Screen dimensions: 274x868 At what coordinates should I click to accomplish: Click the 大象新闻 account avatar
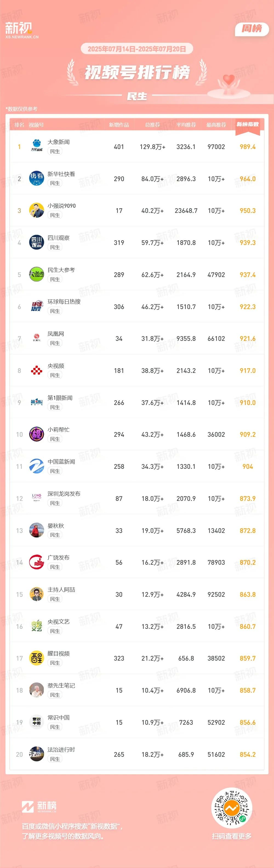37,147
